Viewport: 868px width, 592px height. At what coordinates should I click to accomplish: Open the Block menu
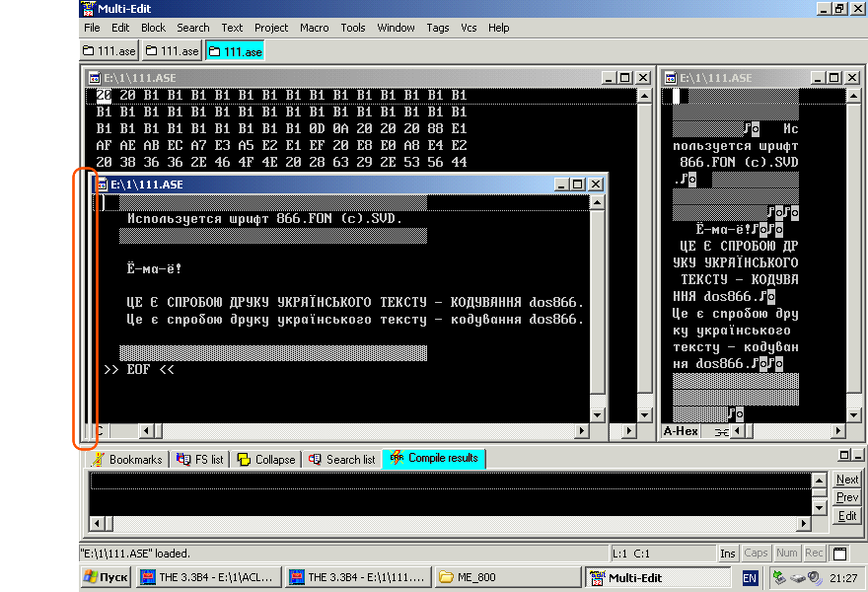(x=153, y=28)
